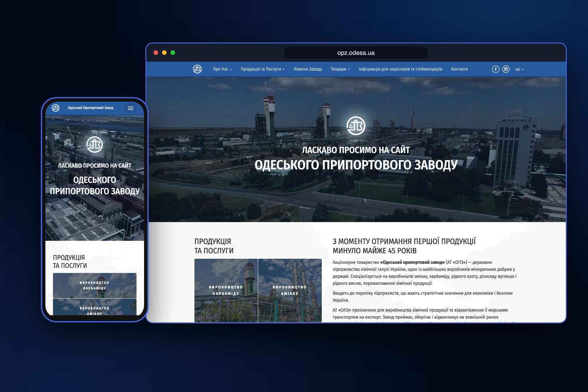Image resolution: width=588 pixels, height=392 pixels.
Task: Maximize browser using the green button
Action: [173, 53]
